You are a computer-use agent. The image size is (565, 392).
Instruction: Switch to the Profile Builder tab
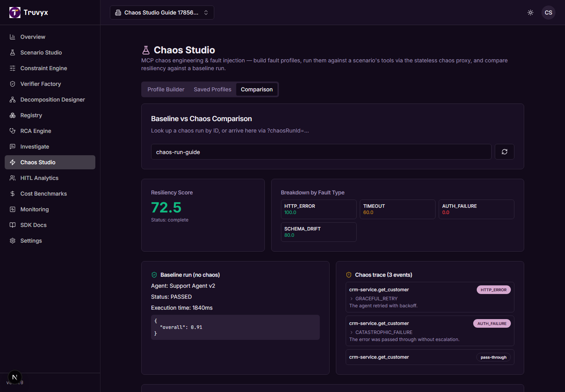[x=166, y=89]
